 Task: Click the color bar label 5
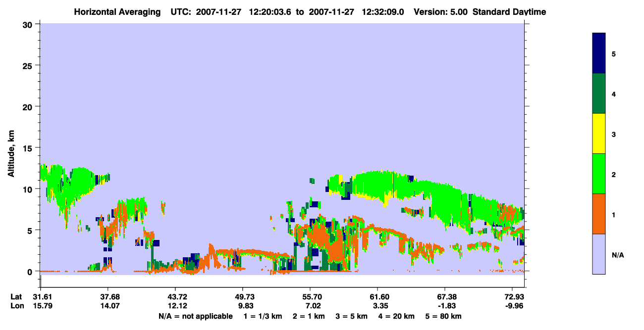614,53
